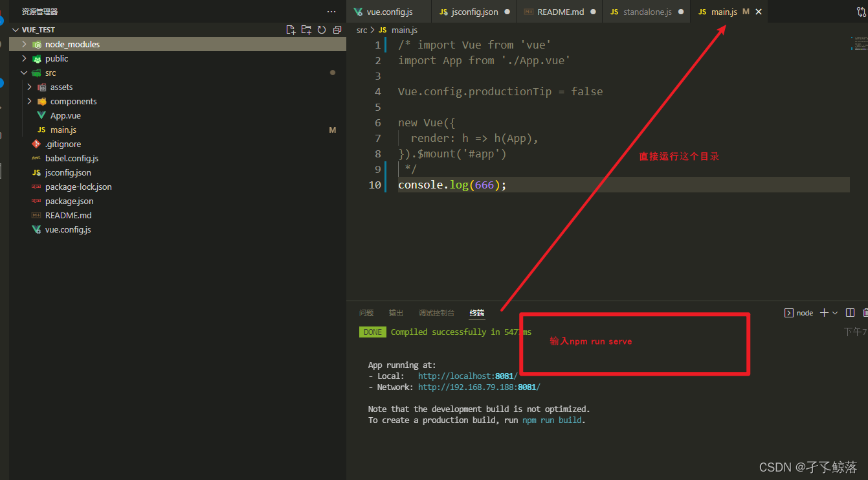Click the 'new Vue({' code line

427,122
